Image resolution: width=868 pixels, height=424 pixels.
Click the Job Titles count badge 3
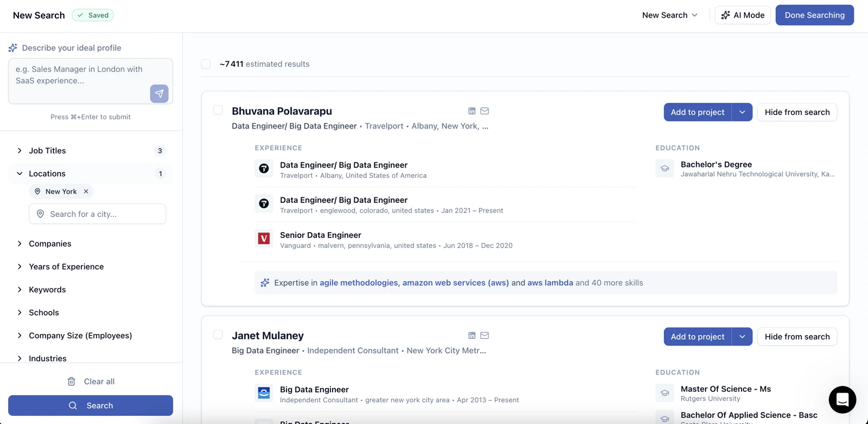159,151
